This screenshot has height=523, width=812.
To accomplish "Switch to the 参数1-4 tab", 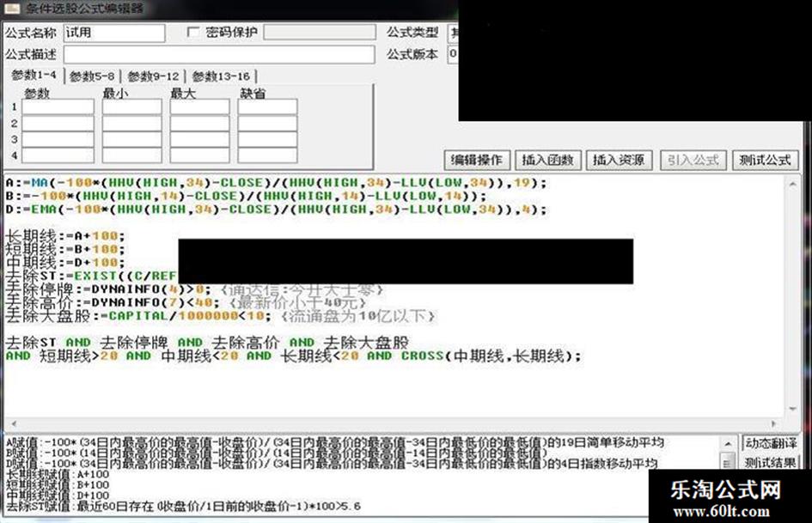I will pyautogui.click(x=34, y=75).
